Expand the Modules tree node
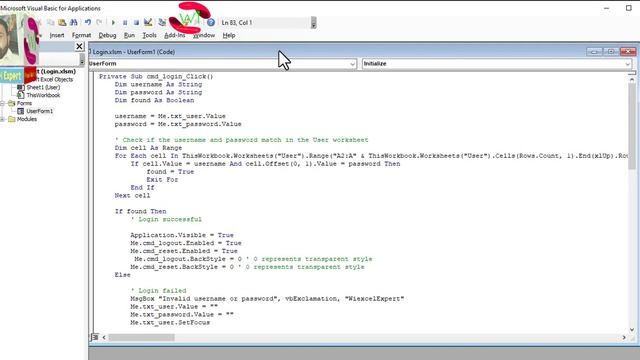640x360 pixels. pos(2,119)
